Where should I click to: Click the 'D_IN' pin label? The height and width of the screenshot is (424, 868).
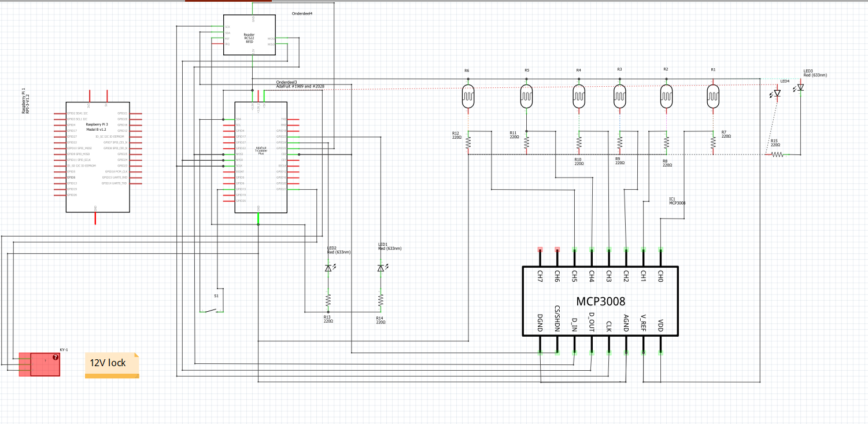click(574, 324)
